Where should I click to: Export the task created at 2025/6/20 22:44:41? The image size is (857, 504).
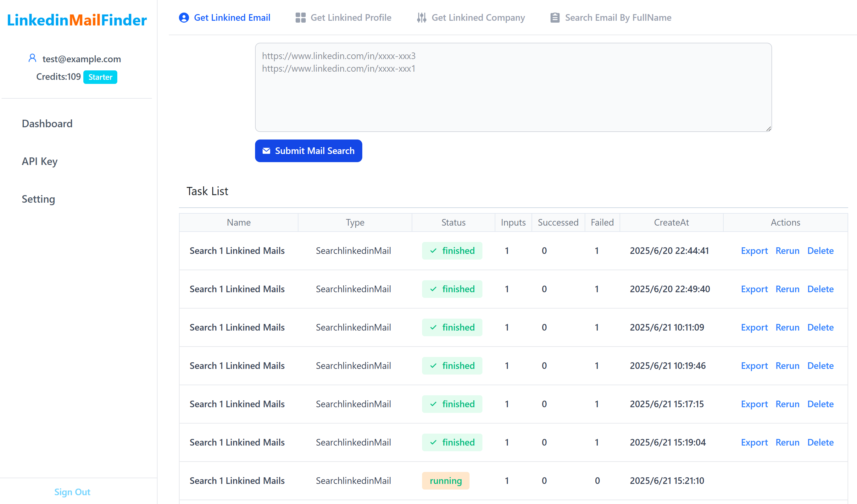(x=754, y=251)
